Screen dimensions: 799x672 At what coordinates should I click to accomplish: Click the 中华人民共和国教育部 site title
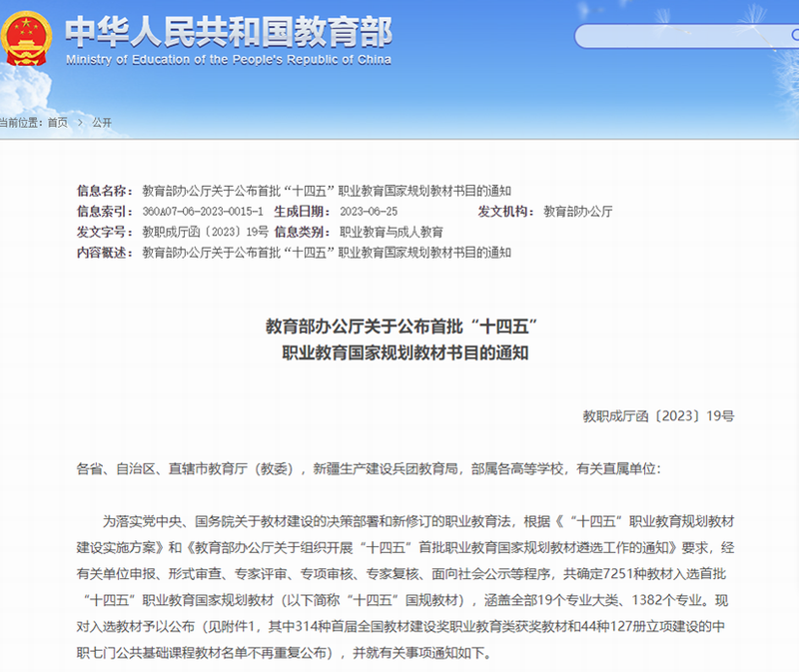pyautogui.click(x=229, y=32)
